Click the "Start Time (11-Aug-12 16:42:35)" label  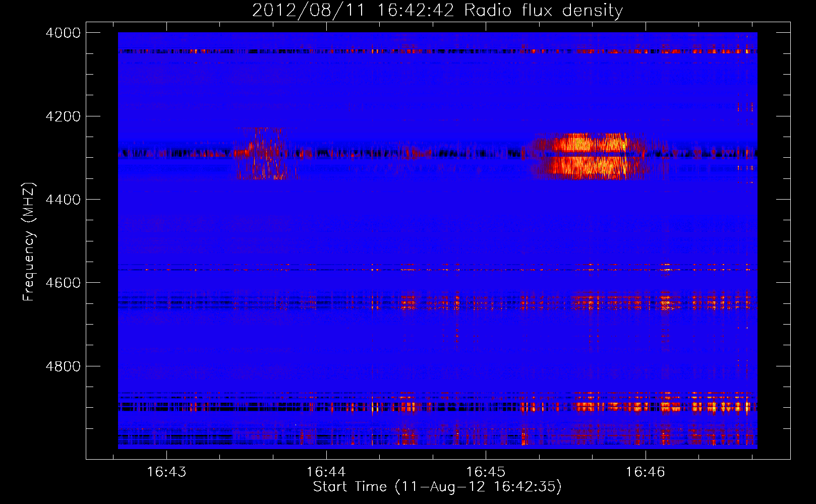(x=437, y=487)
